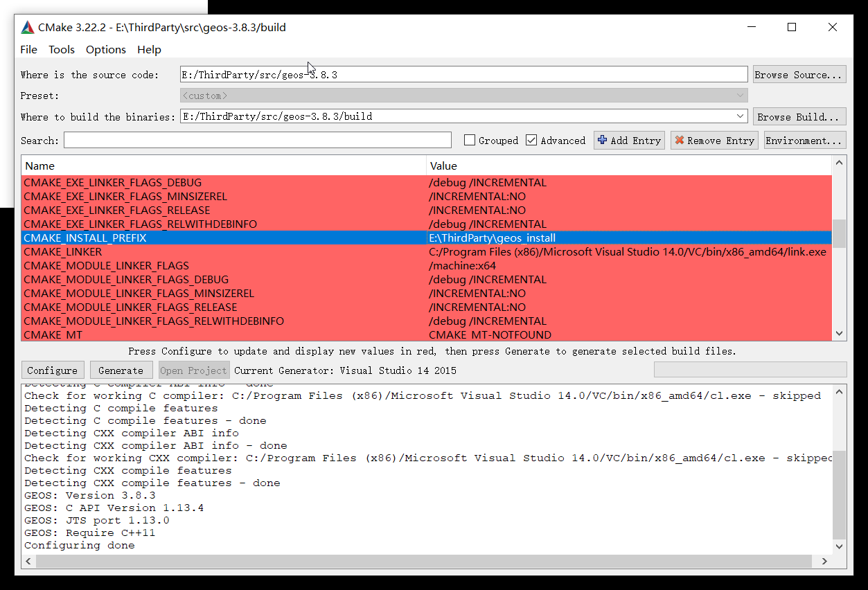This screenshot has width=868, height=590.
Task: Click the CMAKE_MT-NOTFOUND value
Action: point(490,334)
